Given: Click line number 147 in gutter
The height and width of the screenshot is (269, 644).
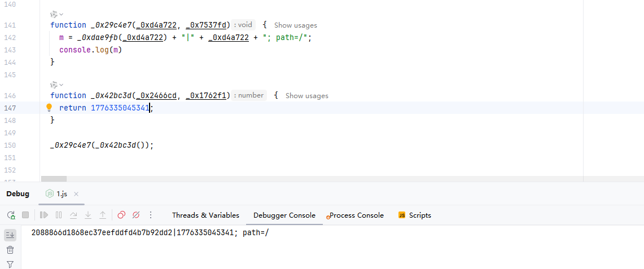Looking at the screenshot, I should (x=10, y=108).
